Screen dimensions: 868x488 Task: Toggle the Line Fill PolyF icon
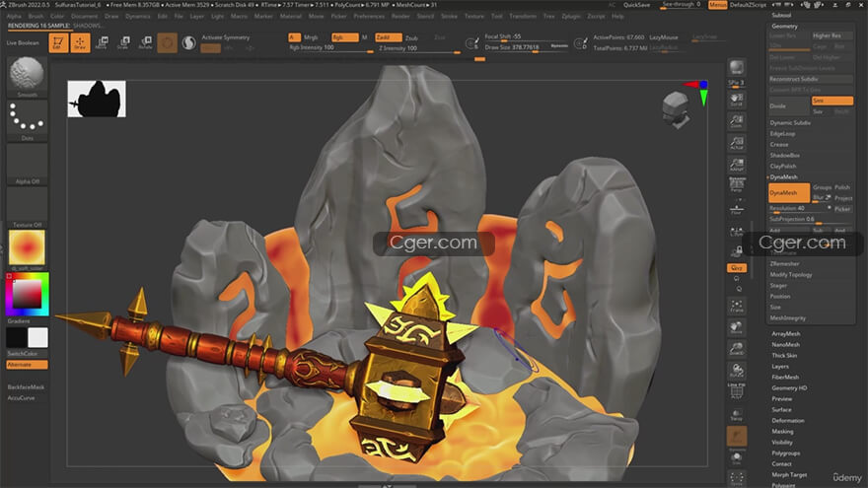[x=736, y=391]
